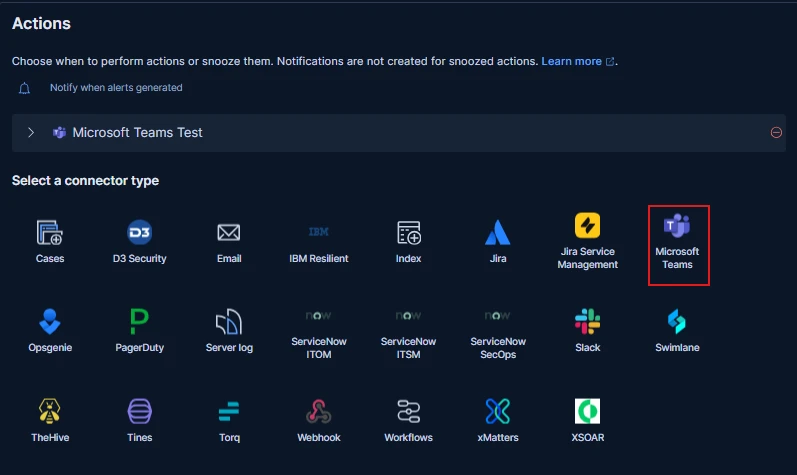The image size is (797, 475).
Task: Expand the Microsoft Teams Test action chevron
Action: 31,133
